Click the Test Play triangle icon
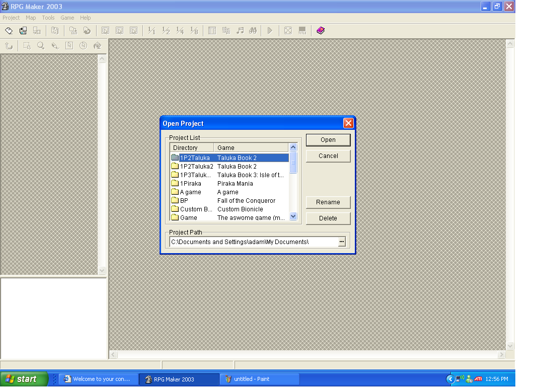Screen dimensions: 537x392 270,31
